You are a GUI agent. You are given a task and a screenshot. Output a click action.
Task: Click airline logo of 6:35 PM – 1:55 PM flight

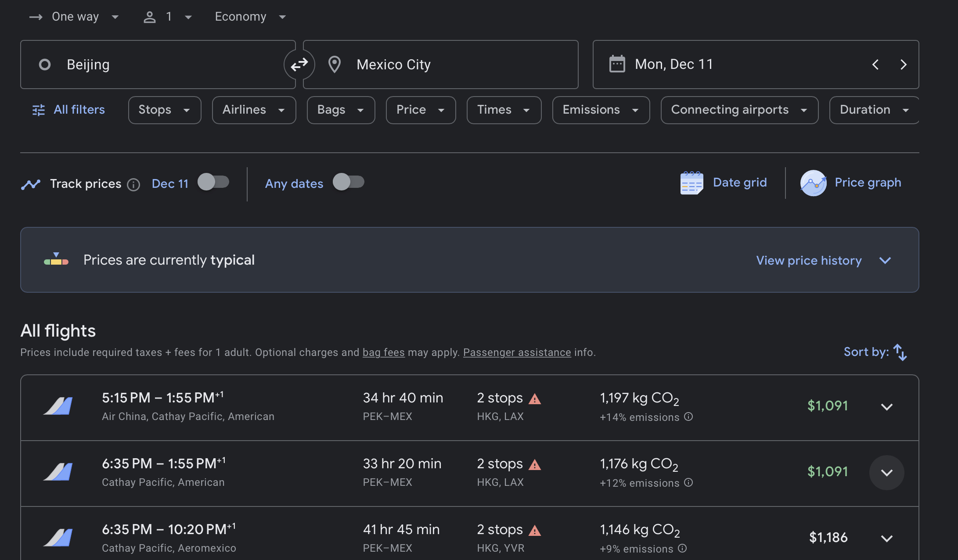pyautogui.click(x=58, y=472)
